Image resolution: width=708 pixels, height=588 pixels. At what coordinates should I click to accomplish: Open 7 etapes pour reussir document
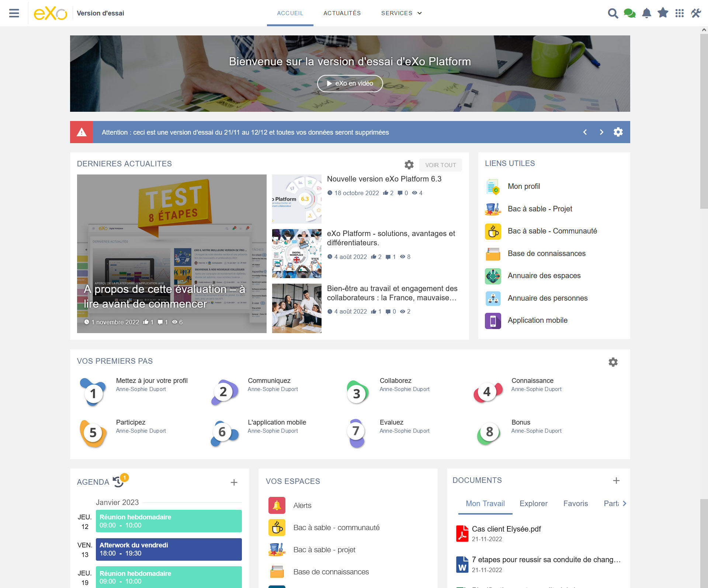coord(546,560)
